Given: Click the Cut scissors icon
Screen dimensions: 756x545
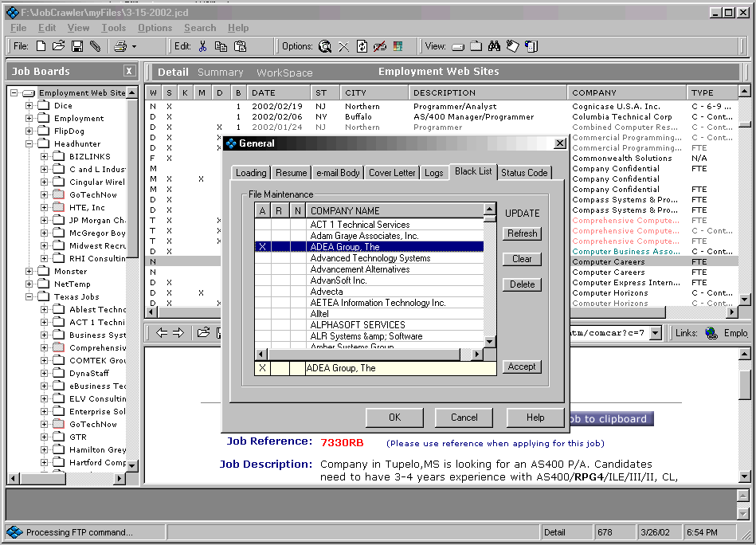Looking at the screenshot, I should [x=202, y=46].
